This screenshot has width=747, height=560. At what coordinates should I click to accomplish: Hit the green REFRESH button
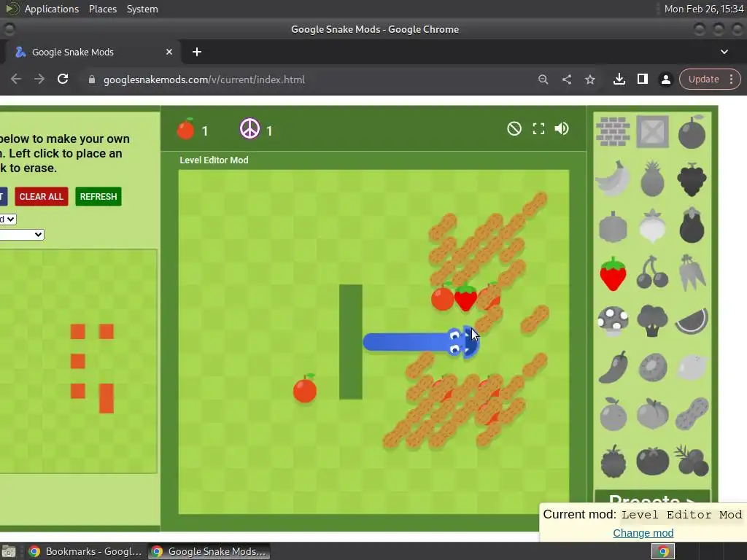pyautogui.click(x=98, y=197)
